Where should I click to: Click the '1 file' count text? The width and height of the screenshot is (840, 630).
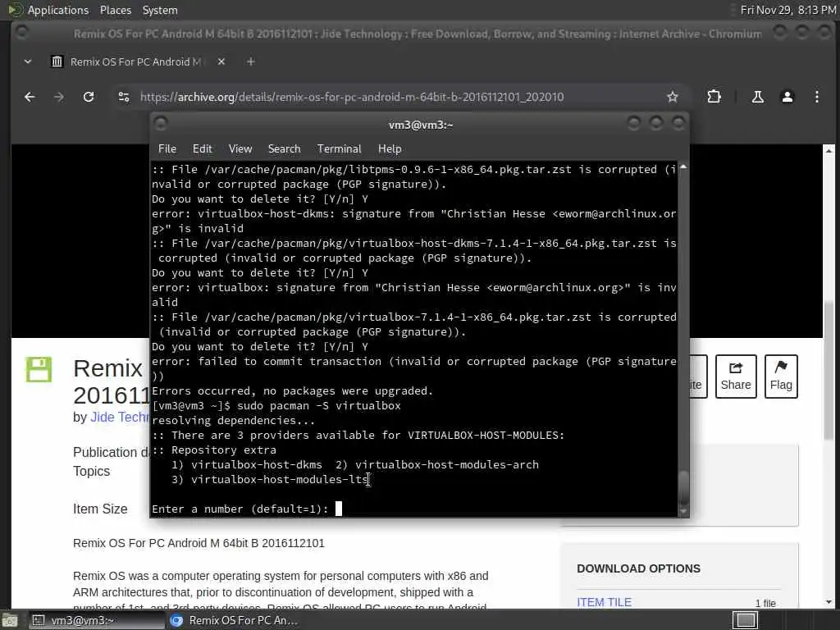tap(765, 603)
